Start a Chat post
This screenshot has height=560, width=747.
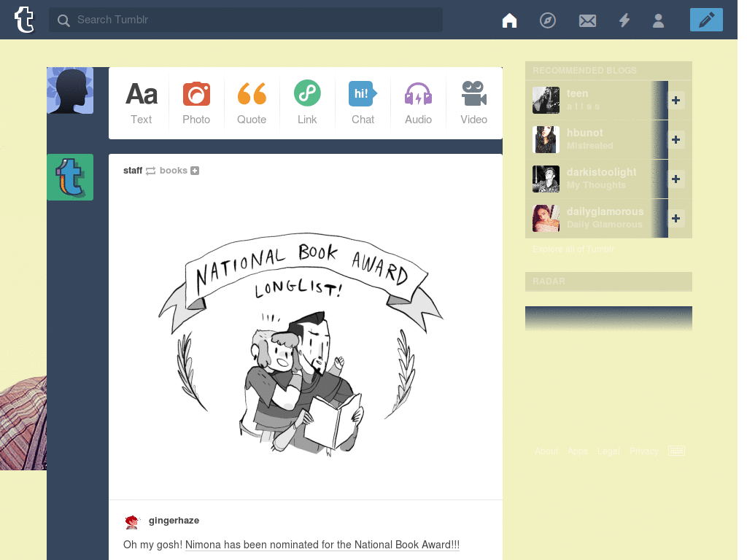tap(363, 102)
